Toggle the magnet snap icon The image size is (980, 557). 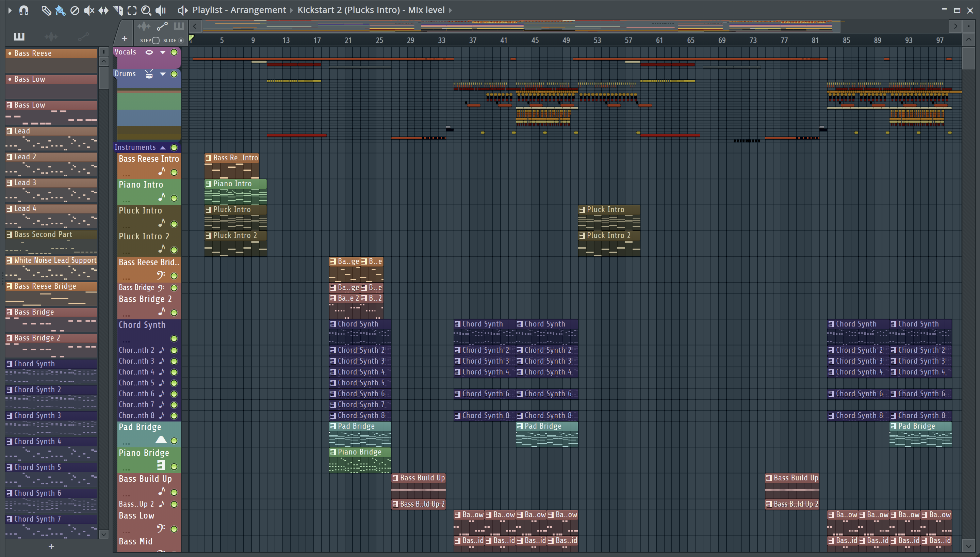coord(24,10)
